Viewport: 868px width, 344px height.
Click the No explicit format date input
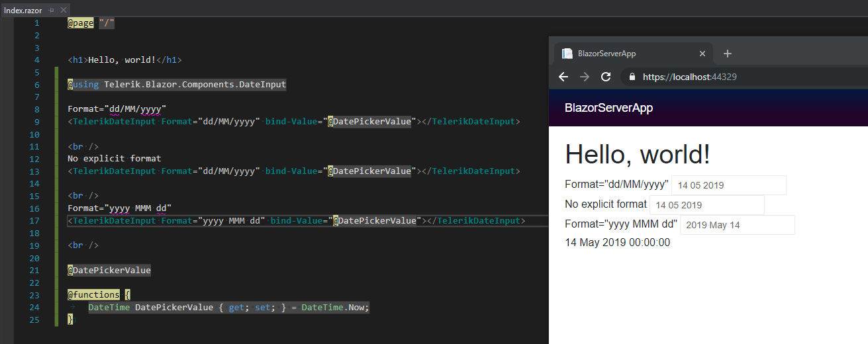tap(706, 205)
